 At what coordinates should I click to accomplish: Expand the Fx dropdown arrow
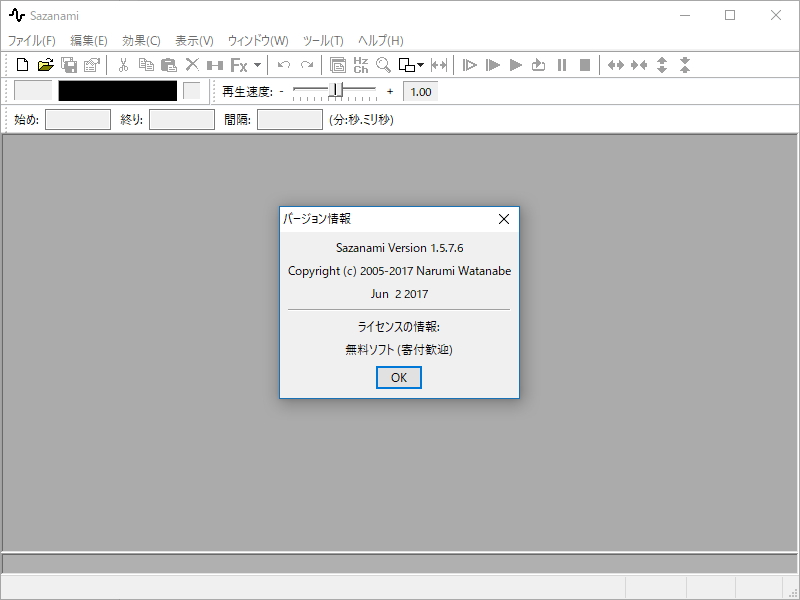point(257,65)
